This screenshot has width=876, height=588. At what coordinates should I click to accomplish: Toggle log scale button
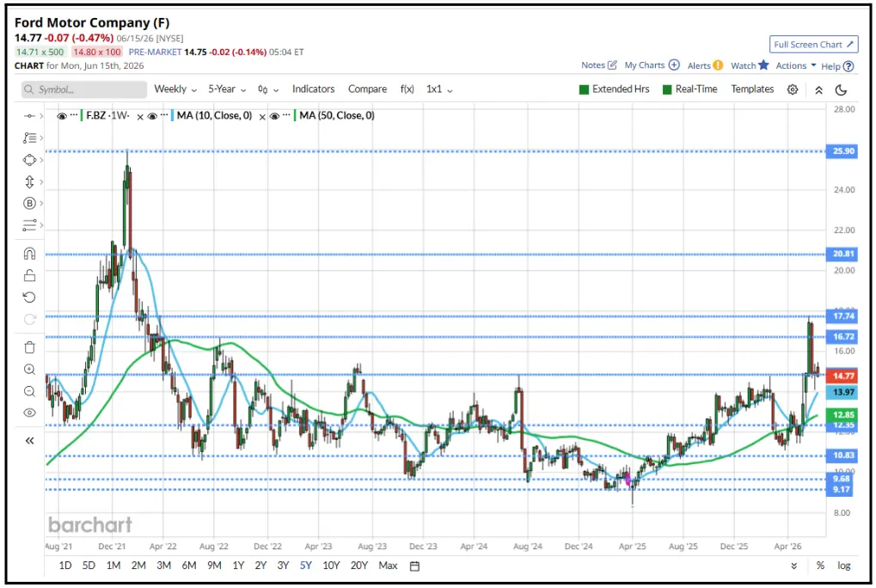[843, 566]
